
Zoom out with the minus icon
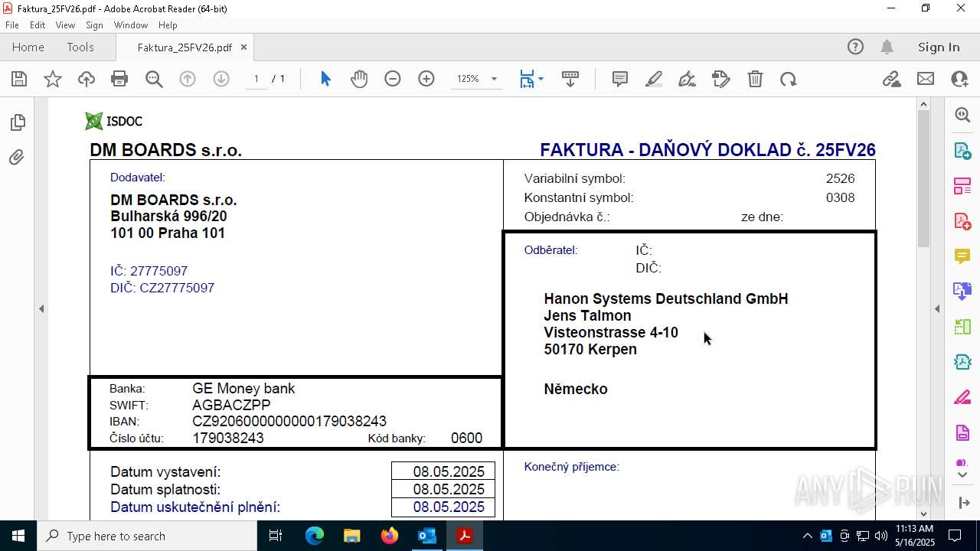pos(393,79)
